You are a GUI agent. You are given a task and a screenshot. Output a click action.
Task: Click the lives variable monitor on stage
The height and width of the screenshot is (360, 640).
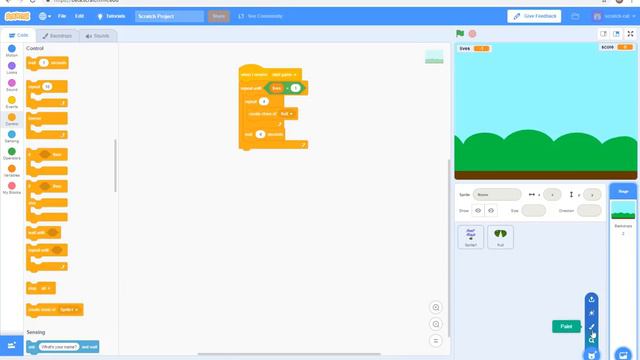pyautogui.click(x=474, y=49)
